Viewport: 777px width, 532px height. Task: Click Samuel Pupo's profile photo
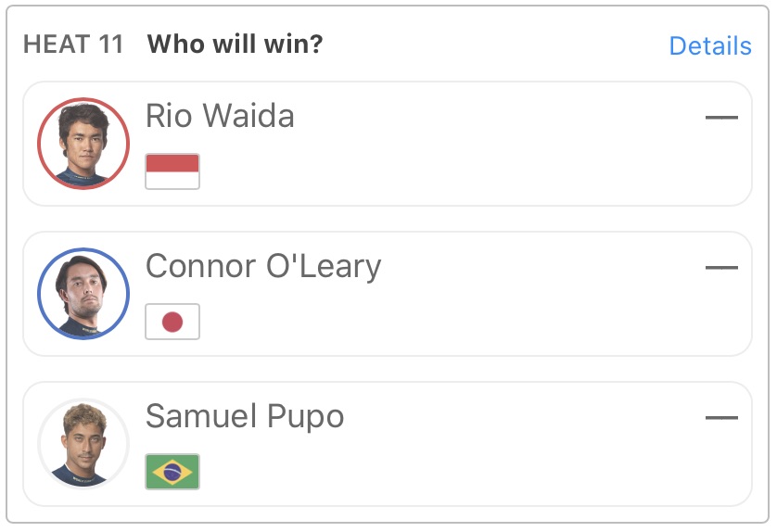coord(83,444)
